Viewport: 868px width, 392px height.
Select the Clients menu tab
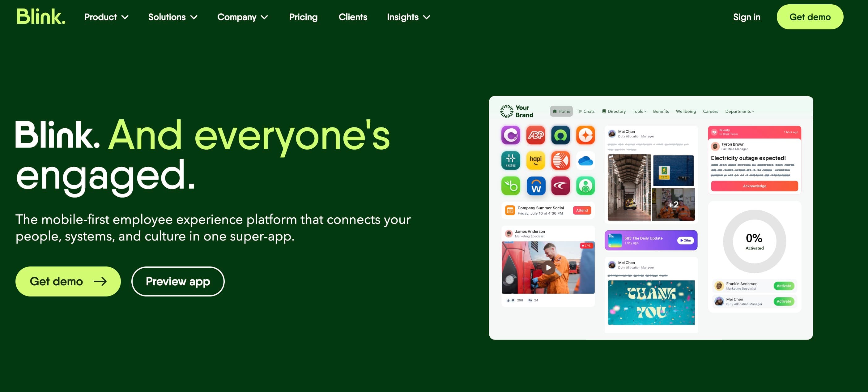click(x=353, y=17)
